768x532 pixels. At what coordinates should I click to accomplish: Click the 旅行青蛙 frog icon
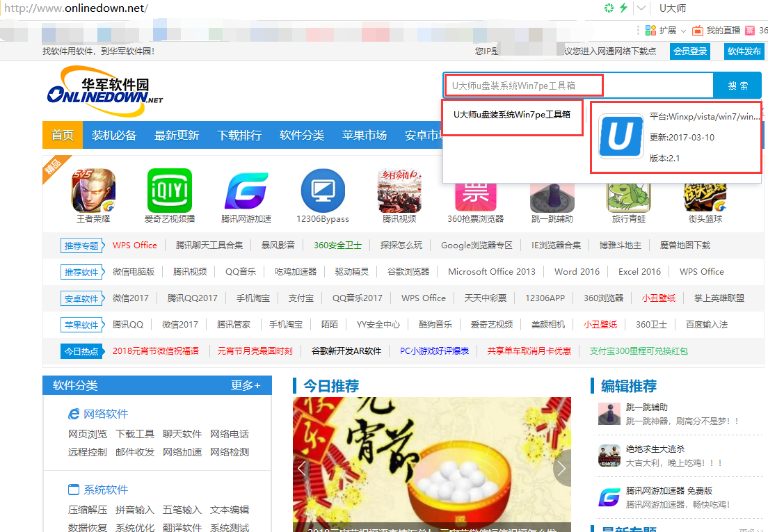(x=628, y=195)
